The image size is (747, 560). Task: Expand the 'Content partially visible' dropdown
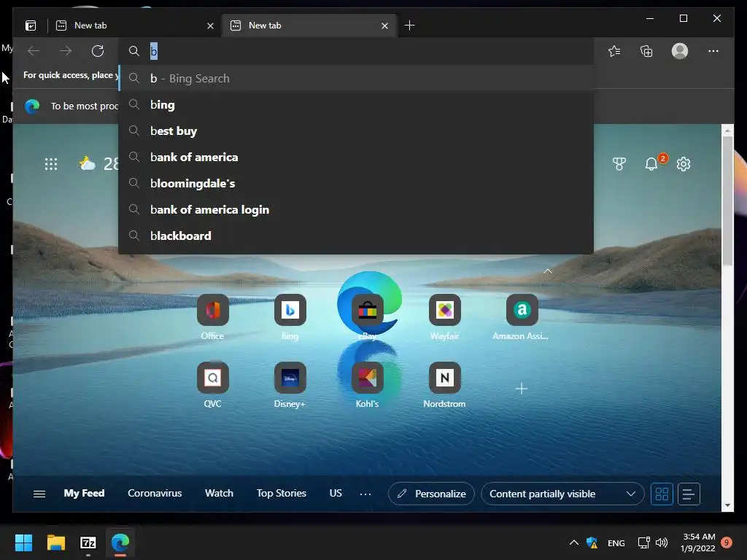point(562,494)
